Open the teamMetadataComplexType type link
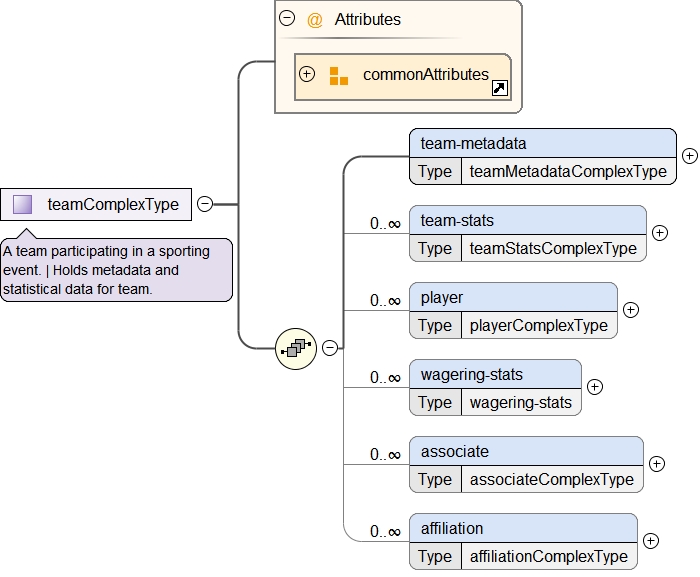700x577 pixels. coord(568,171)
